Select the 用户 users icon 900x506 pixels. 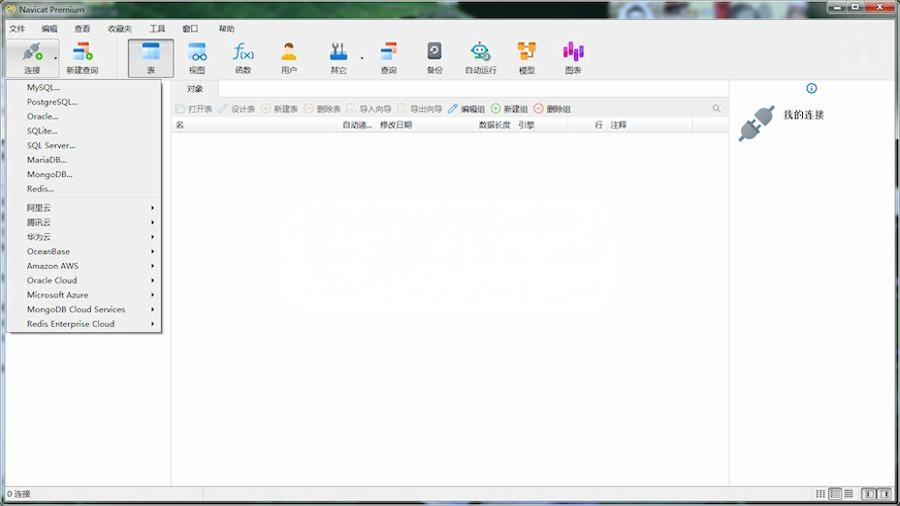coord(289,58)
